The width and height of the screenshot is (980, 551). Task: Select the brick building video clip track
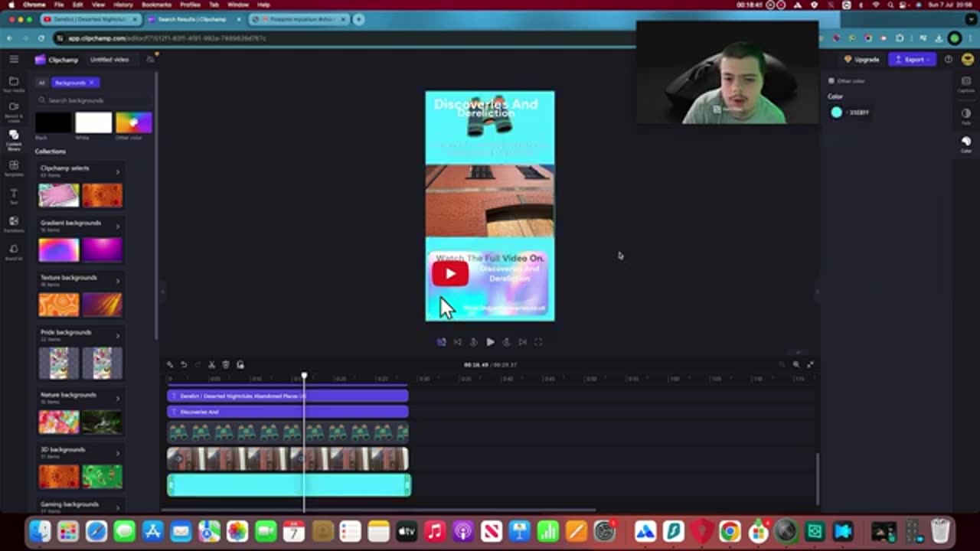point(288,459)
